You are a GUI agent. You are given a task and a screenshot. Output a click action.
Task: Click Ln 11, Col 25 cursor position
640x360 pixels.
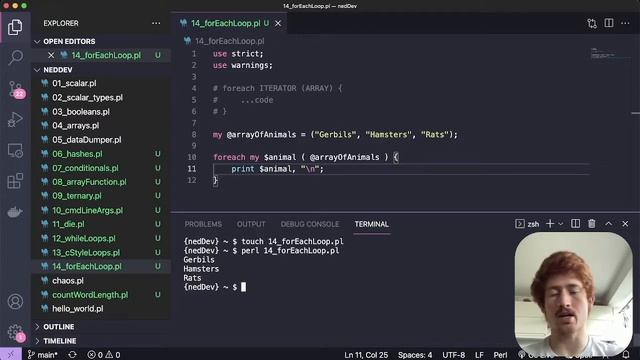pyautogui.click(x=366, y=355)
